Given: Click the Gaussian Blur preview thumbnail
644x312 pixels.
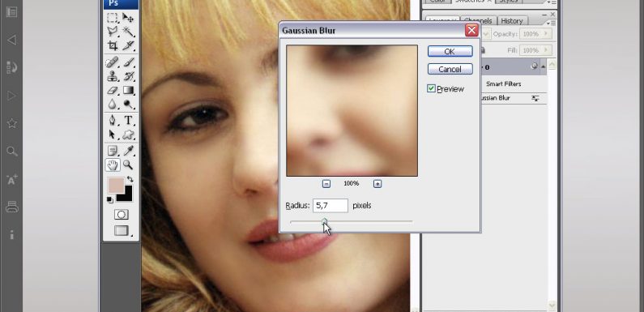Looking at the screenshot, I should (352, 110).
